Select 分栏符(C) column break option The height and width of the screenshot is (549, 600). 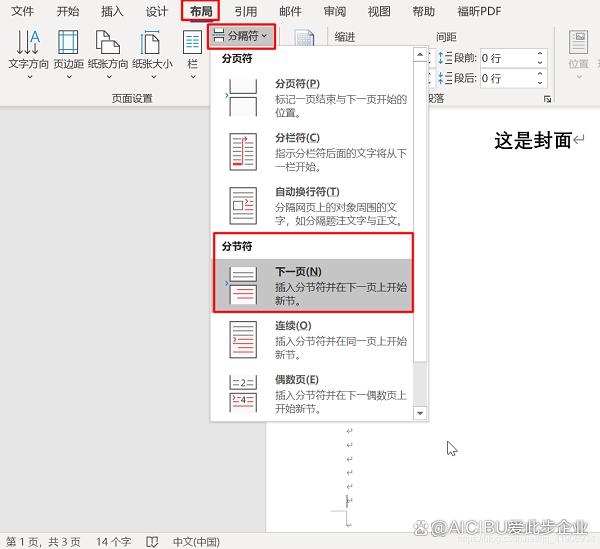click(x=313, y=152)
